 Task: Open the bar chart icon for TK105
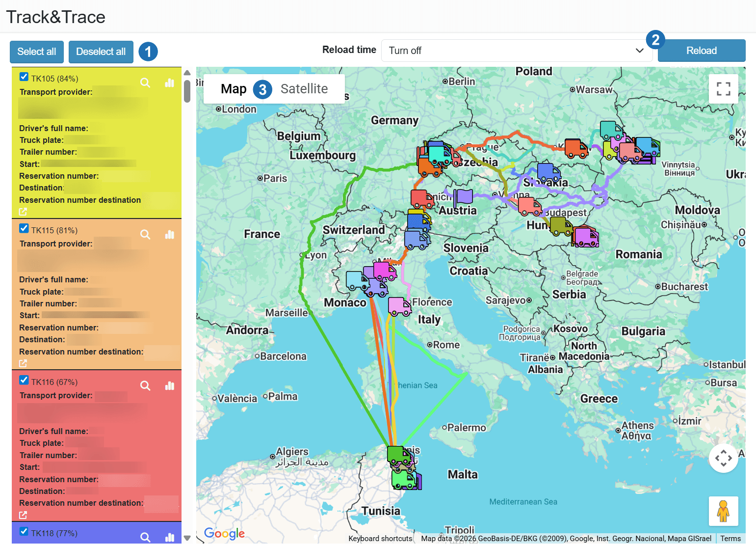click(170, 82)
